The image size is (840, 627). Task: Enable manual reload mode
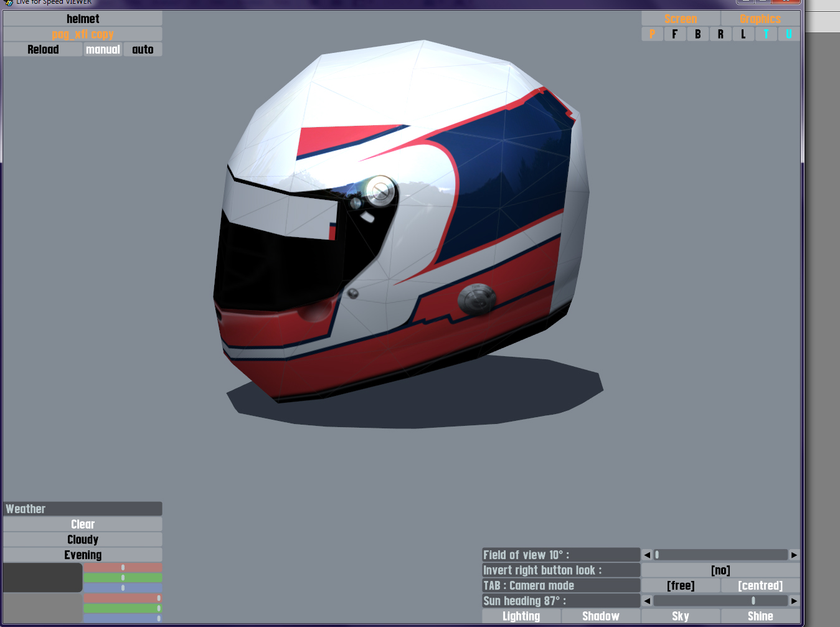(x=103, y=49)
